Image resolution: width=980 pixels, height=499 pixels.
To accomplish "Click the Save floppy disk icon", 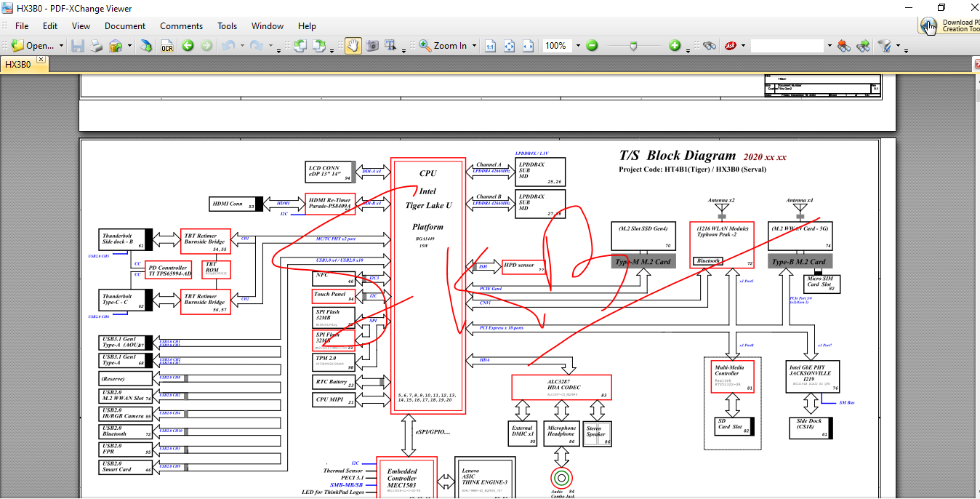I will point(78,46).
